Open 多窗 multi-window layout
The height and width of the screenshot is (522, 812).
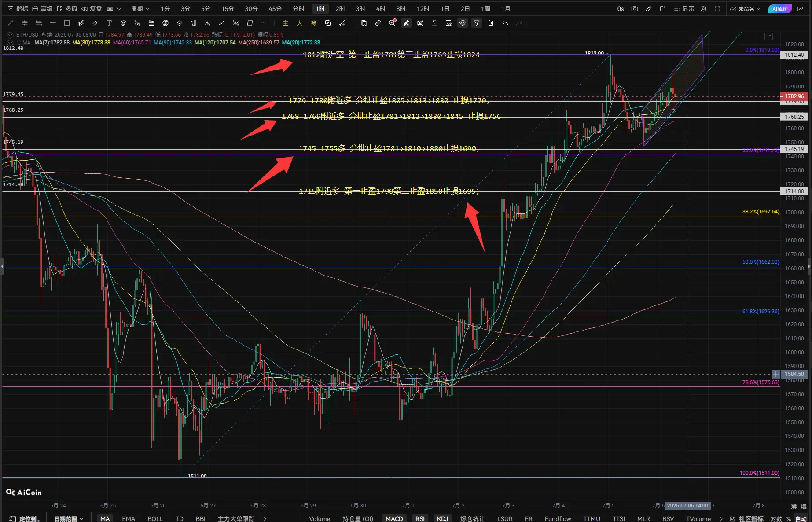point(67,9)
